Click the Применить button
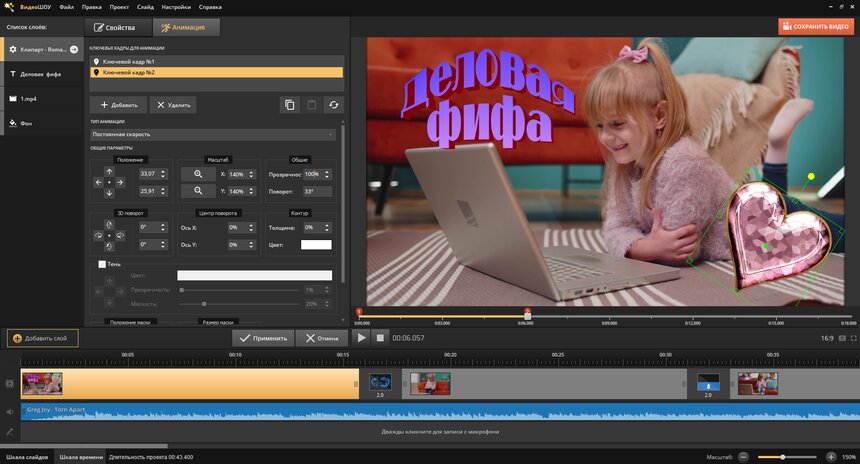This screenshot has width=860, height=464. (263, 338)
